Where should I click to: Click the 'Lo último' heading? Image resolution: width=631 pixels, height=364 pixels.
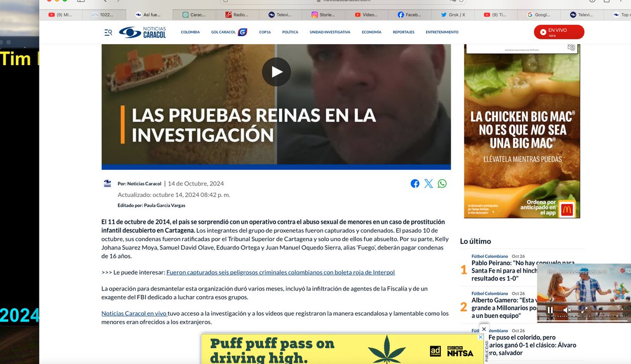[475, 241]
